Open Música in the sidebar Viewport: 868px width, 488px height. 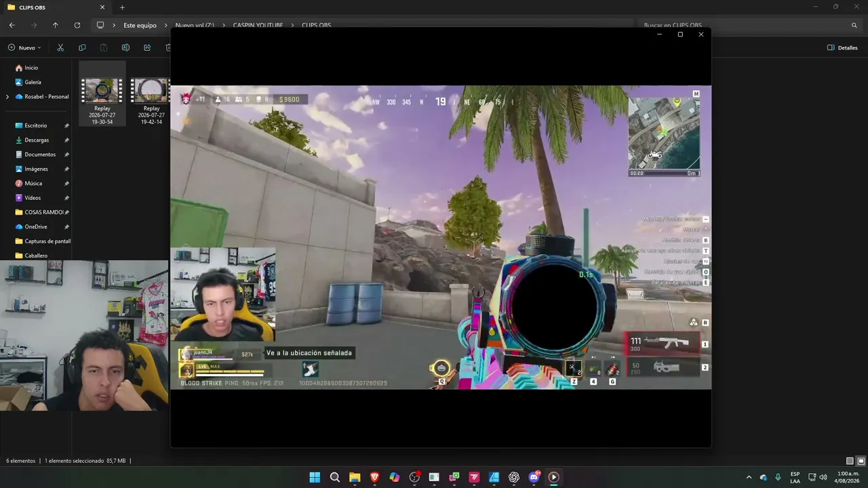pyautogui.click(x=33, y=184)
